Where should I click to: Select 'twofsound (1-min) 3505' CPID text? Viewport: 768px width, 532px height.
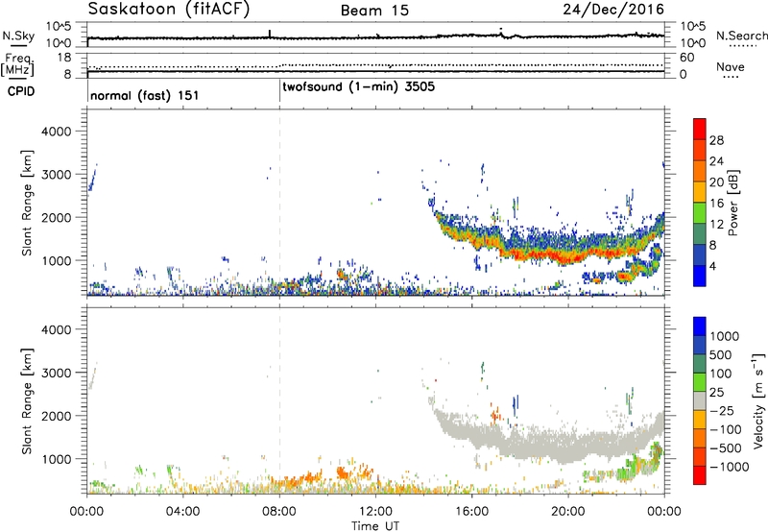(x=358, y=86)
